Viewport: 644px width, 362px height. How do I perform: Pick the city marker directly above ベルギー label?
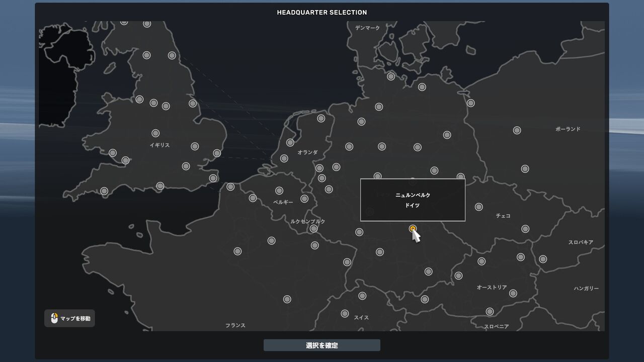(x=279, y=191)
